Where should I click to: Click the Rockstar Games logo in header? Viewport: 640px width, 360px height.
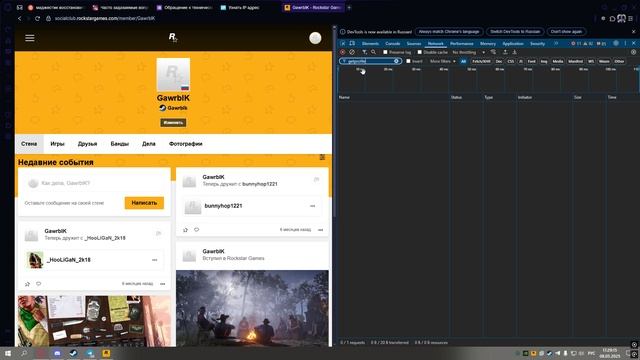173,38
